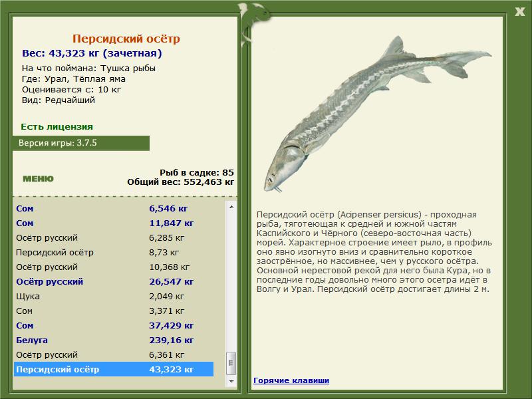This screenshot has width=532, height=399.
Task: Click the Общий вес: 552,463 кг total
Action: point(180,182)
